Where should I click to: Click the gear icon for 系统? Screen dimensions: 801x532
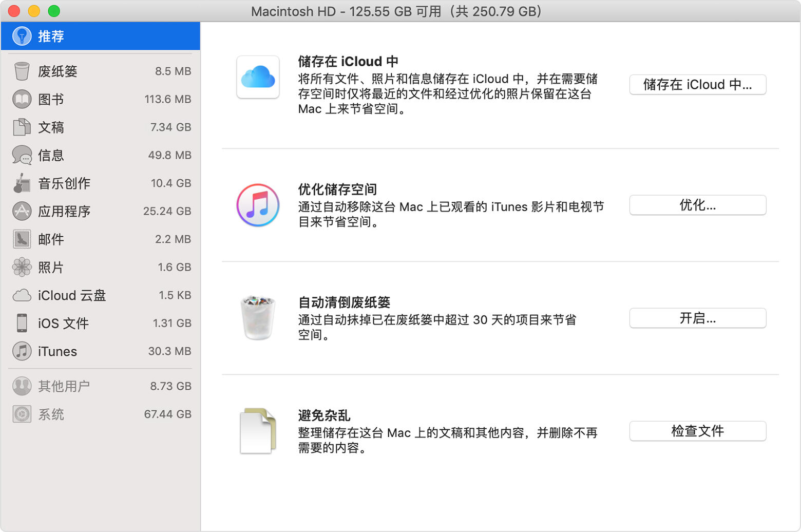[22, 414]
